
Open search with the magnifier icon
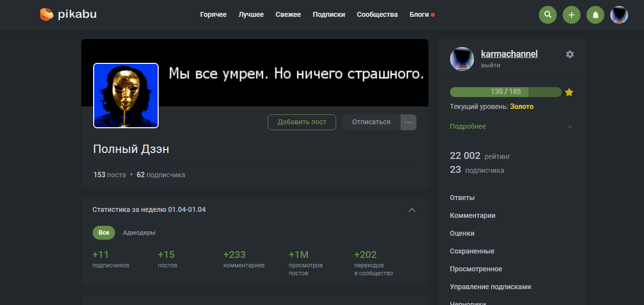pyautogui.click(x=548, y=15)
